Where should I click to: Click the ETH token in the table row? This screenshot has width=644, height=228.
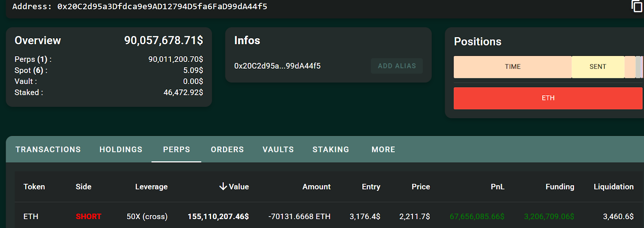31,216
